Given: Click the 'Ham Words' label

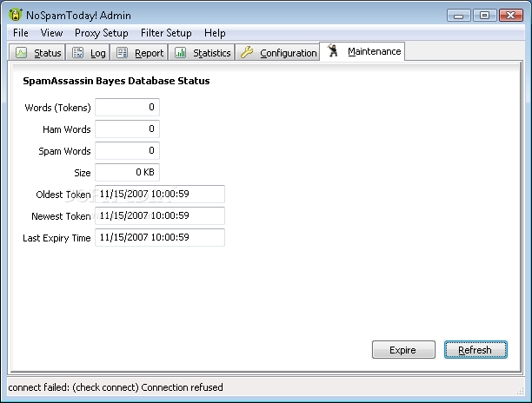Looking at the screenshot, I should tap(66, 129).
